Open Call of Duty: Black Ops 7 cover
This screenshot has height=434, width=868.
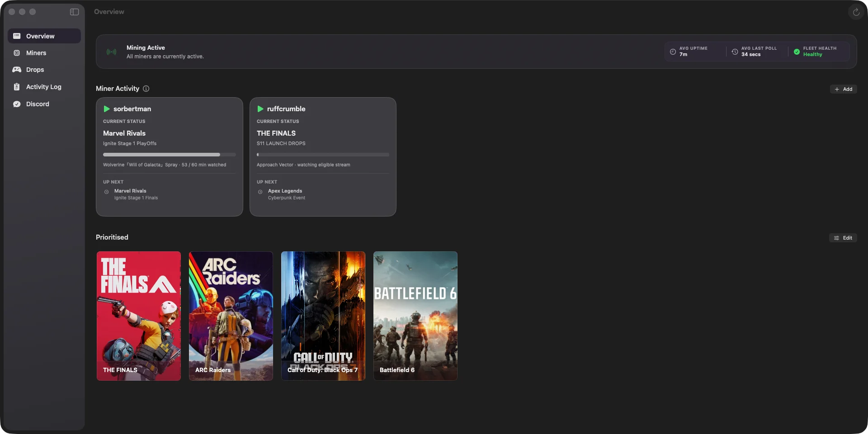(323, 316)
